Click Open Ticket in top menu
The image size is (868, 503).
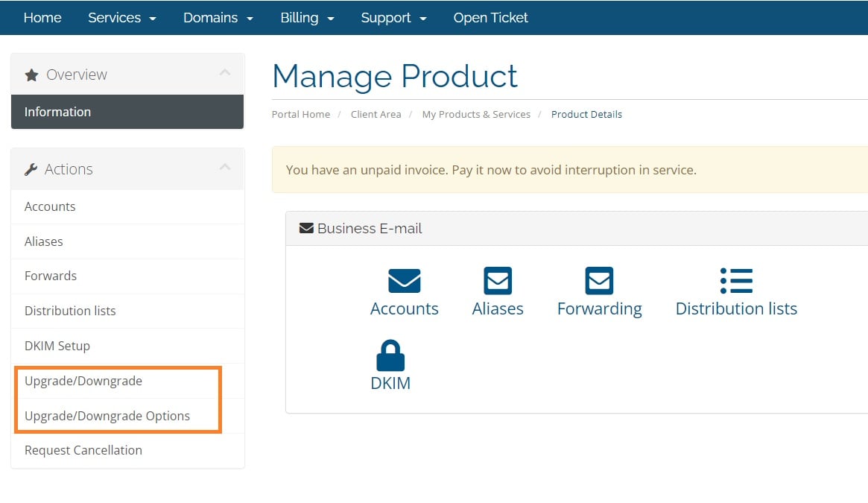click(490, 18)
